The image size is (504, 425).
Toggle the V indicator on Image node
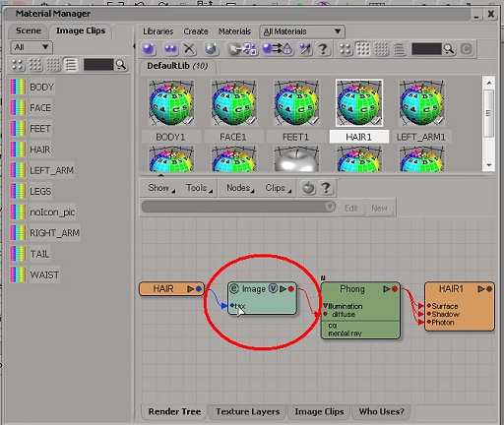(273, 288)
